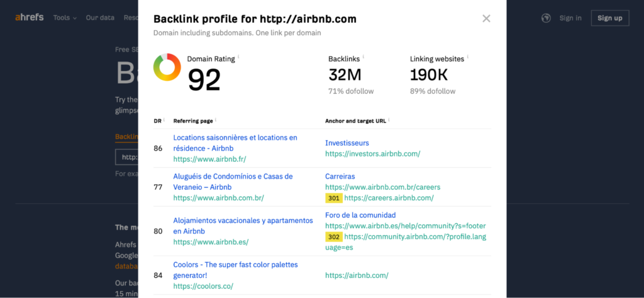
Task: Click the Linking websites info icon
Action: [468, 57]
